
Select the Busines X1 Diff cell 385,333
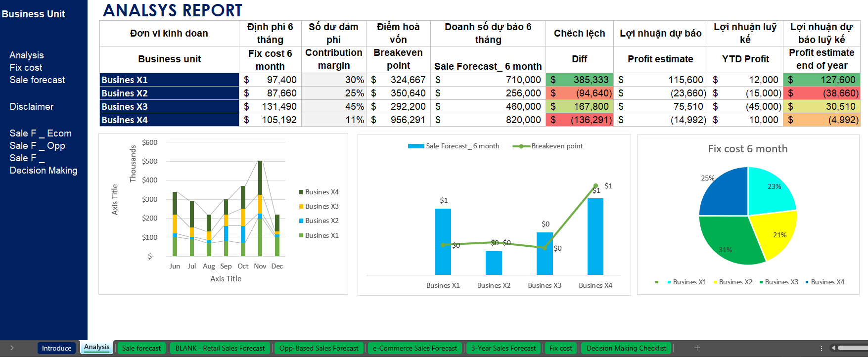click(579, 80)
